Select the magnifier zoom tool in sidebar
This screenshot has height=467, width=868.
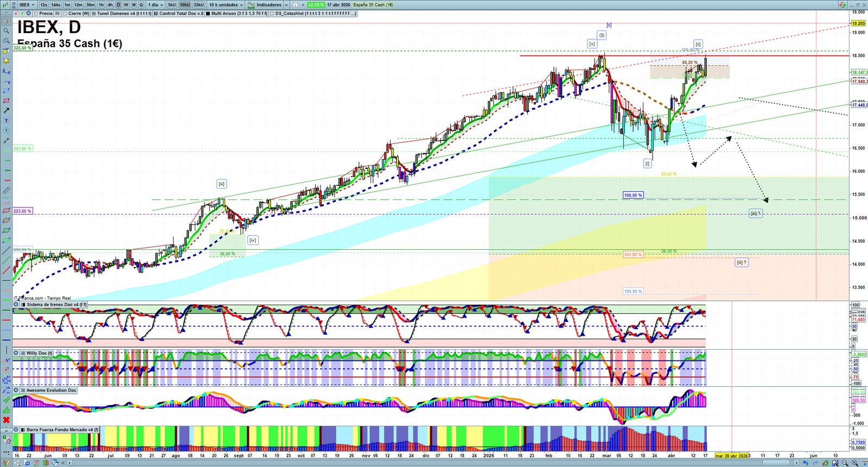6,31
